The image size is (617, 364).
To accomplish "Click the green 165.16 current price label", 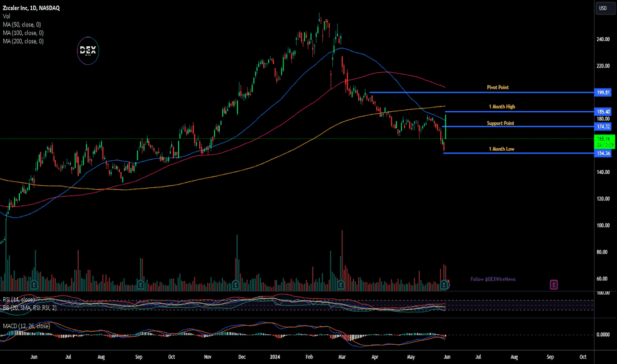I will (604, 142).
